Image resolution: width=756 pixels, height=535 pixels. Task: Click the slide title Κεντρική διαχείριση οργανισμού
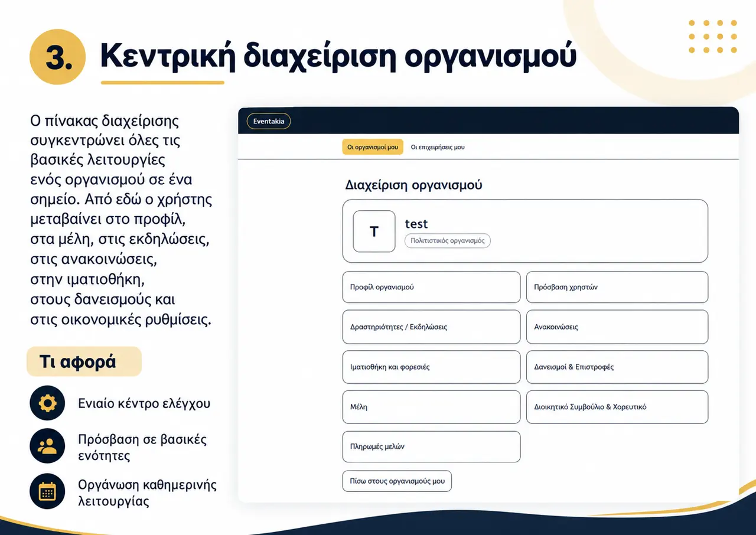[x=338, y=57]
